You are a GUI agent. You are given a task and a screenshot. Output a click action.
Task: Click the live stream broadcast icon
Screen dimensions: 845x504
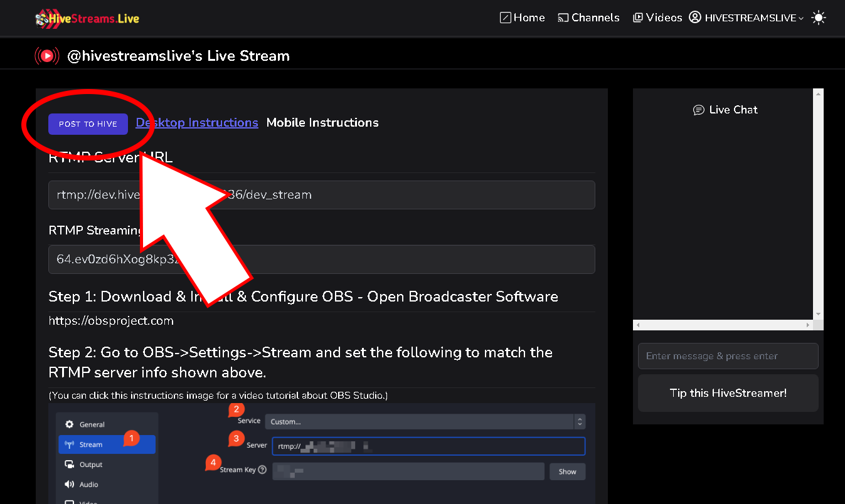coord(47,56)
